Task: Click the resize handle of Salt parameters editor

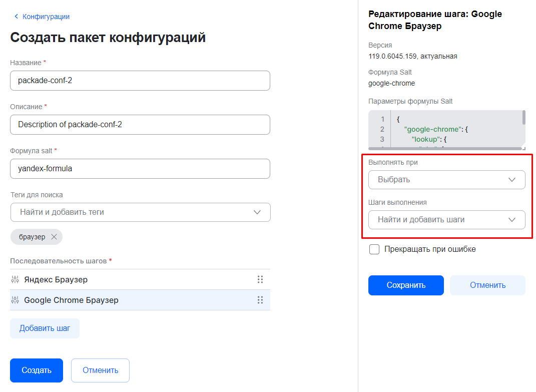Action: [x=523, y=148]
